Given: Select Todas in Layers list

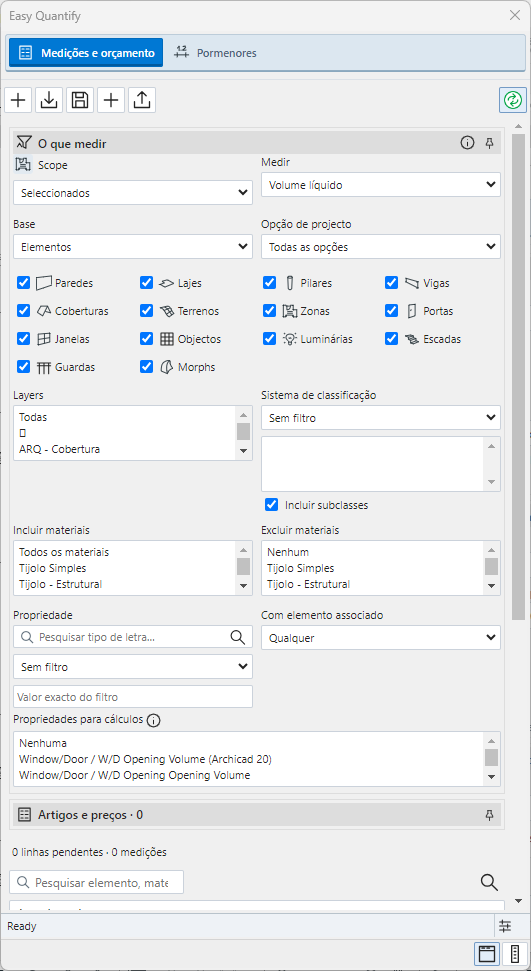Looking at the screenshot, I should 126,417.
